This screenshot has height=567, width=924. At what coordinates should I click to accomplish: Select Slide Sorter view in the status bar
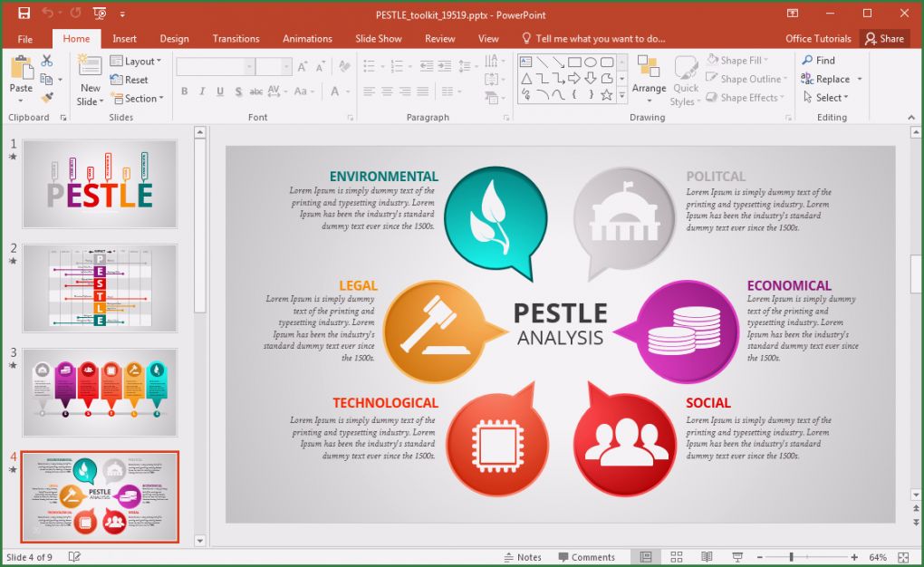(x=676, y=556)
